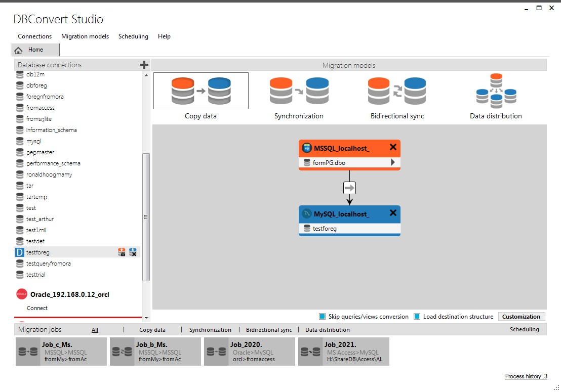The image size is (561, 392).
Task: Open the Job_2021 migration job thumbnail
Action: point(343,351)
